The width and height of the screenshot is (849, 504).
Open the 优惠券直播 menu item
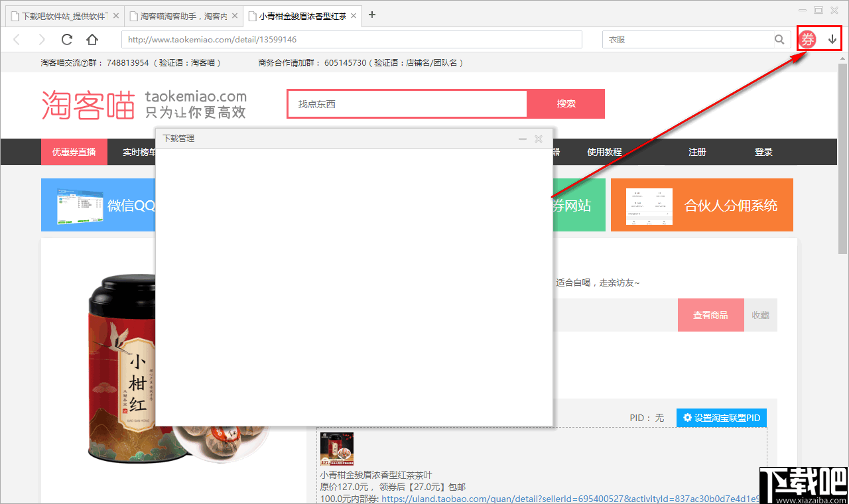click(74, 152)
